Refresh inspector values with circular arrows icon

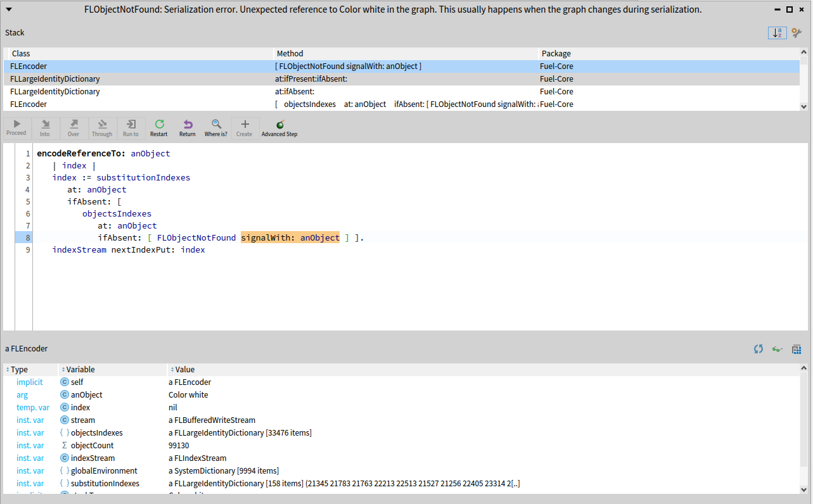click(x=759, y=349)
